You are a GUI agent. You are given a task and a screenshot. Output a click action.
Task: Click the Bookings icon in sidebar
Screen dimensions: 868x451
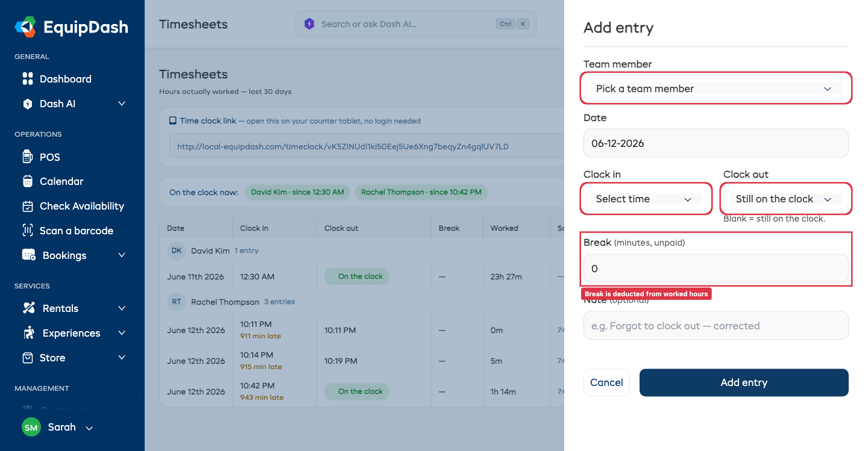(29, 255)
